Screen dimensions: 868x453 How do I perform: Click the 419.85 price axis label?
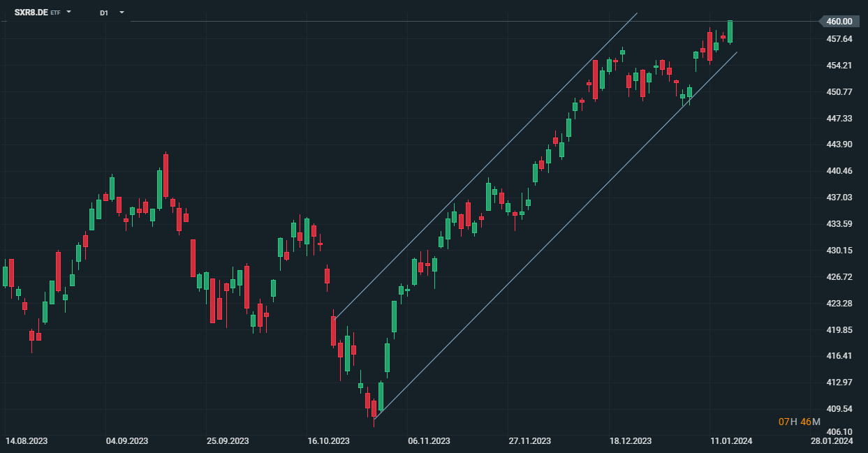(x=839, y=330)
